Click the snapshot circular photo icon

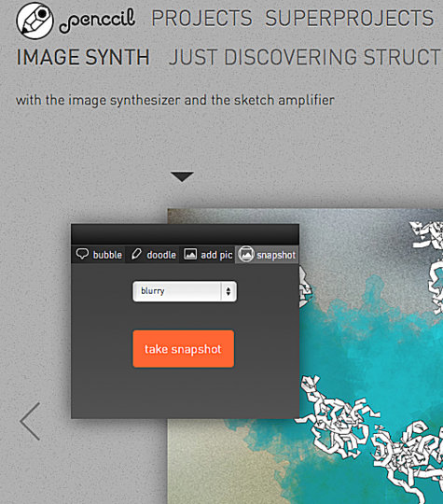tap(246, 254)
